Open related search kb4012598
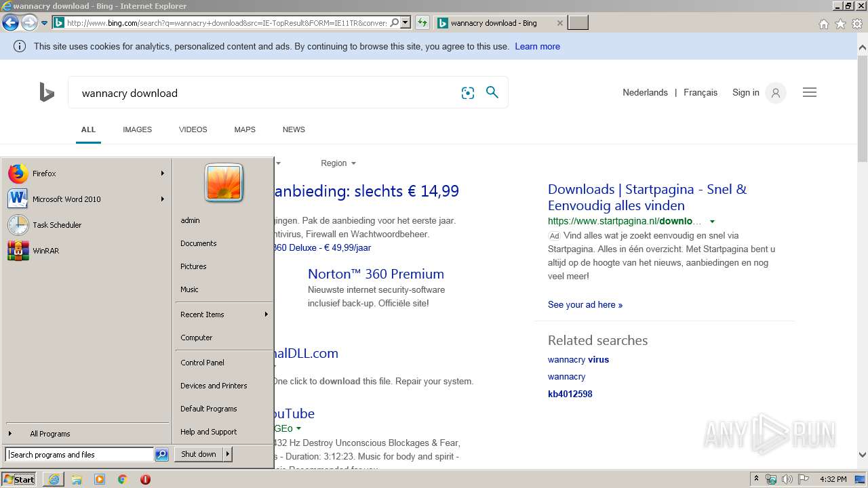This screenshot has height=488, width=868. coord(570,394)
